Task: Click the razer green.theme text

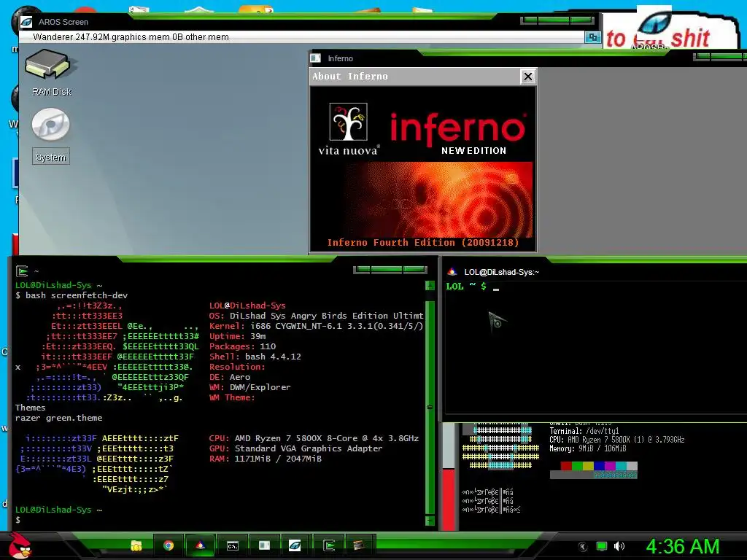Action: pyautogui.click(x=58, y=418)
